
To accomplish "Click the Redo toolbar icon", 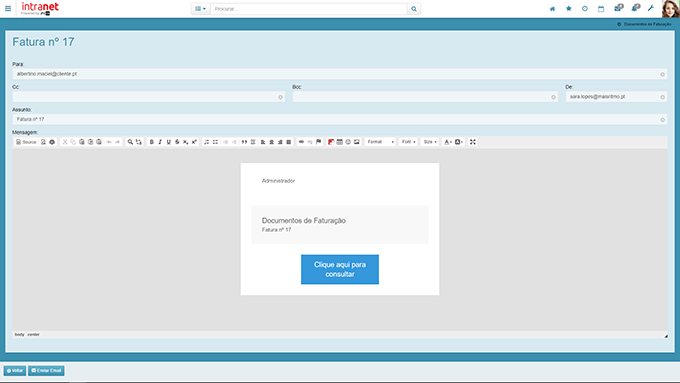I will point(118,142).
